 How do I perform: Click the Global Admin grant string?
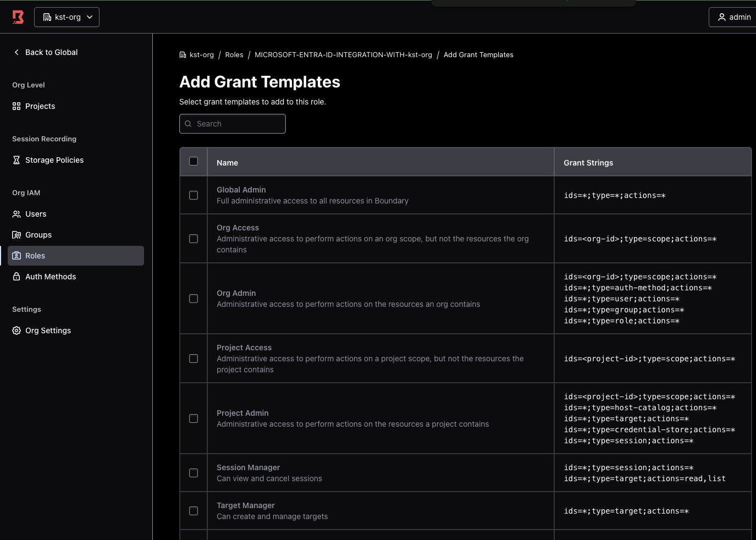click(x=615, y=195)
